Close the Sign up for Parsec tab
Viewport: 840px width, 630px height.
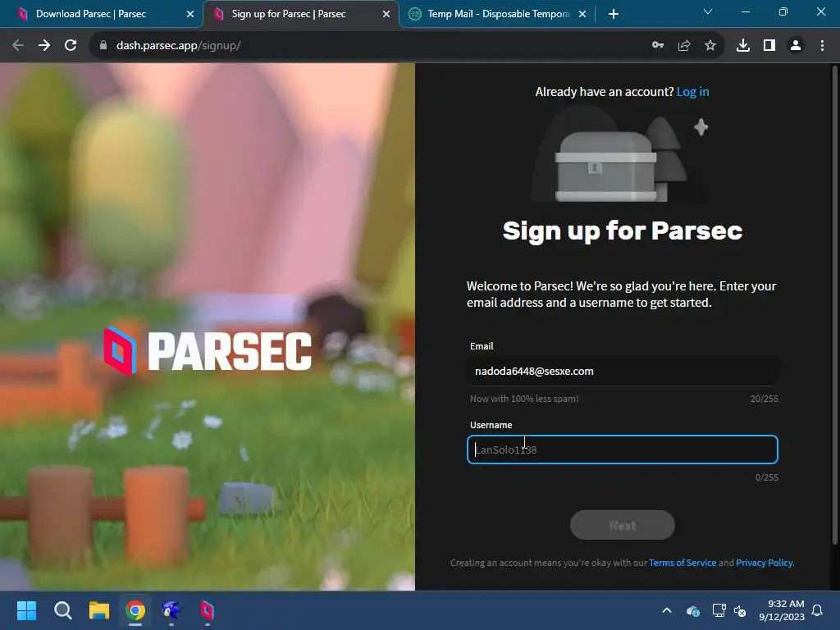pyautogui.click(x=386, y=14)
